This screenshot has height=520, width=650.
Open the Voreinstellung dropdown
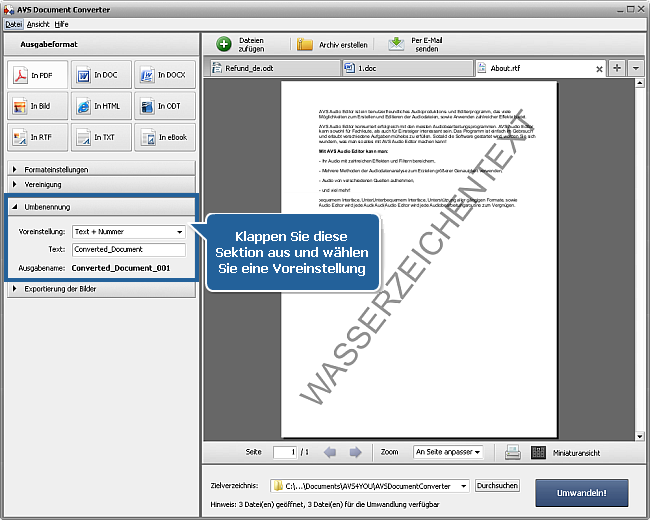[129, 232]
